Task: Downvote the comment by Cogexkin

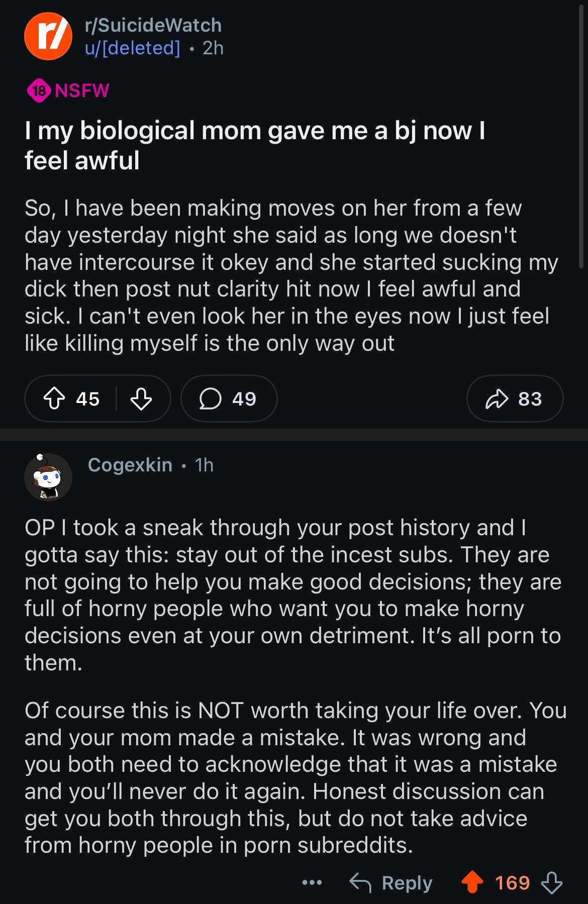Action: (x=551, y=882)
